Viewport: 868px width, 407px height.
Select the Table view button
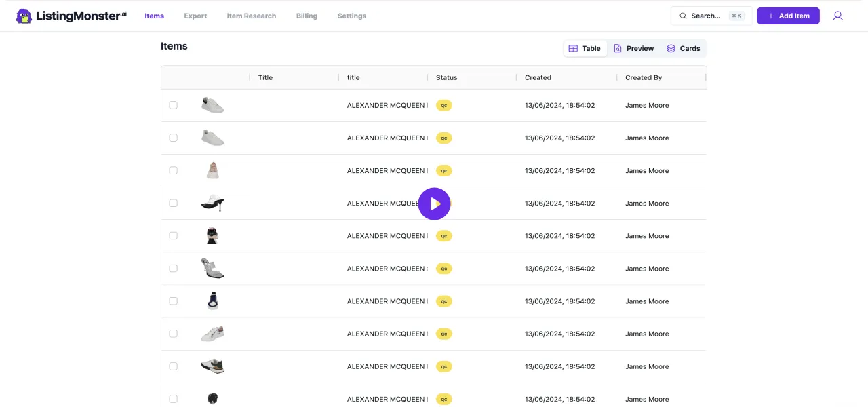pos(585,48)
